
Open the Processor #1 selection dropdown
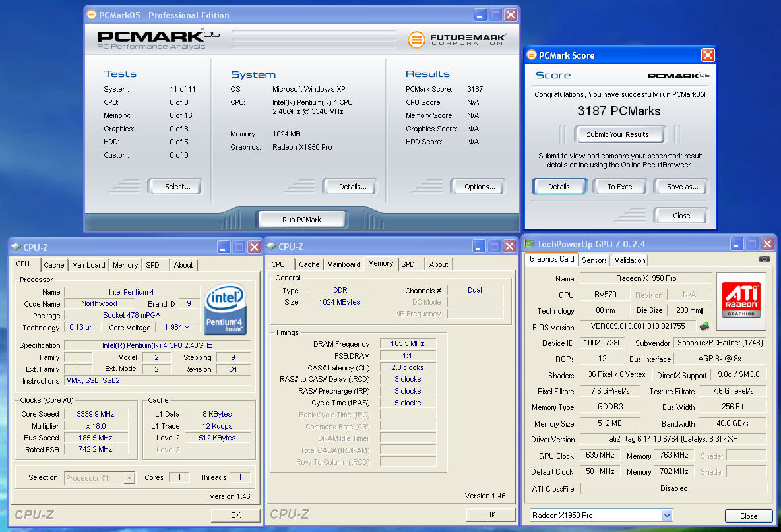(129, 478)
